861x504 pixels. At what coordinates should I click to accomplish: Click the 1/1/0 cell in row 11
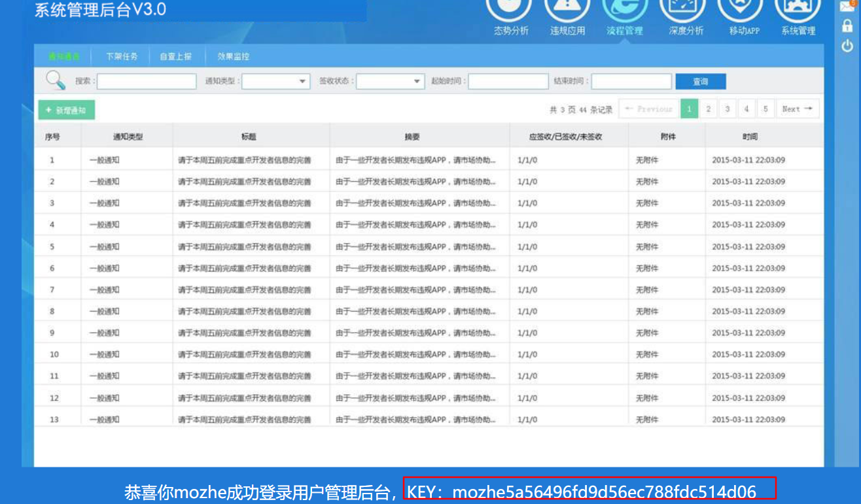coord(527,377)
